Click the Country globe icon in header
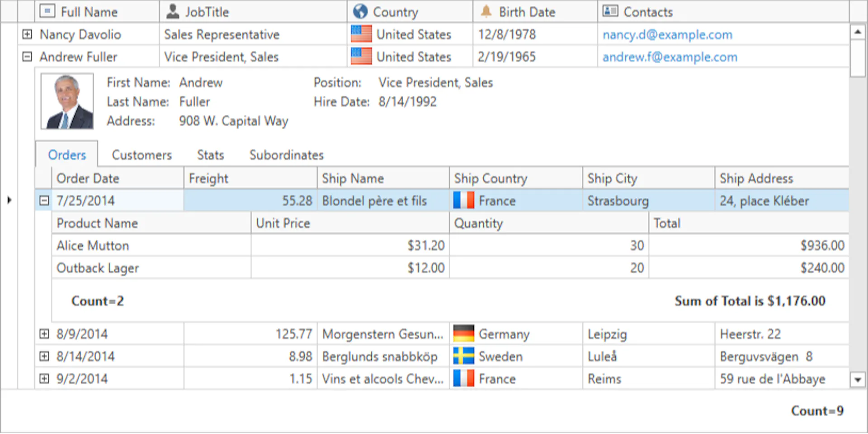This screenshot has width=868, height=434. [360, 11]
